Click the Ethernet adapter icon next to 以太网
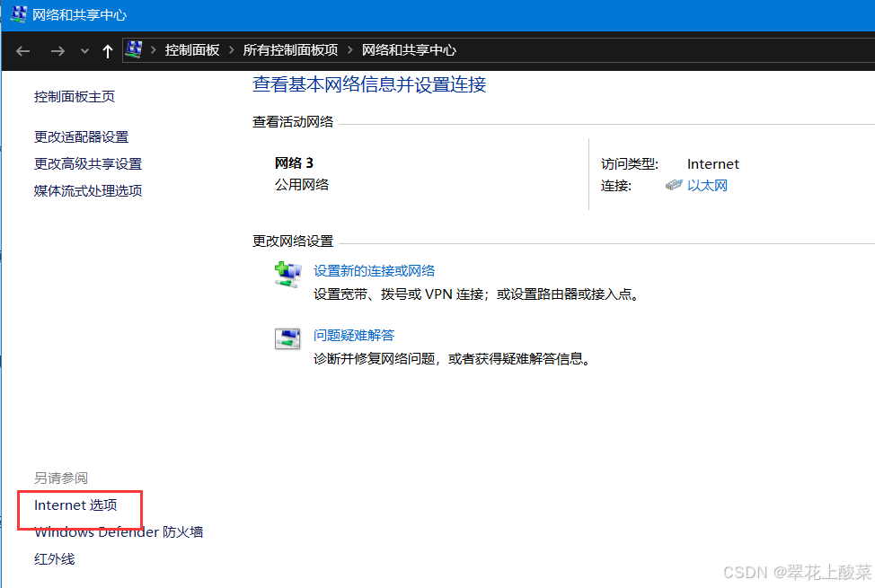This screenshot has width=875, height=588. pyautogui.click(x=674, y=186)
